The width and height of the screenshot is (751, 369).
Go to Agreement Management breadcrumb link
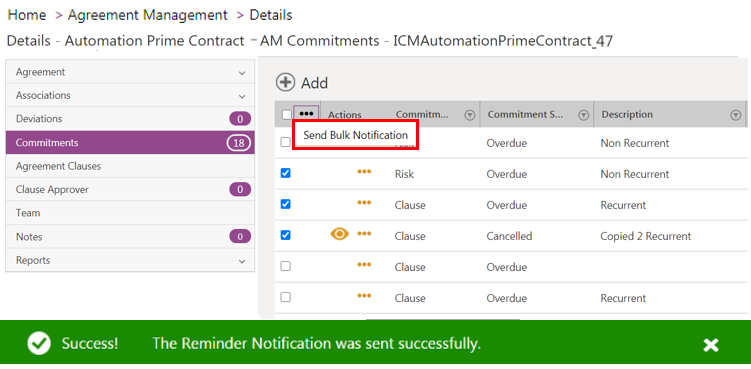(148, 15)
